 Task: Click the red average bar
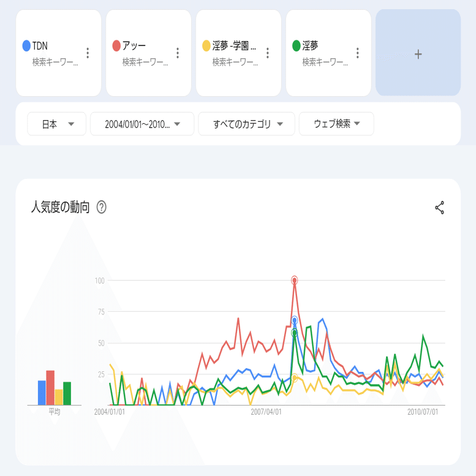[50, 387]
